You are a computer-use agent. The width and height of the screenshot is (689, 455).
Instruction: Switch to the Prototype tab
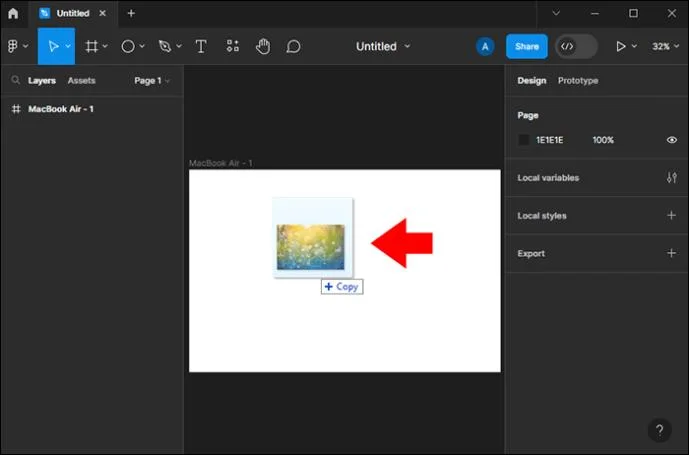tap(577, 80)
